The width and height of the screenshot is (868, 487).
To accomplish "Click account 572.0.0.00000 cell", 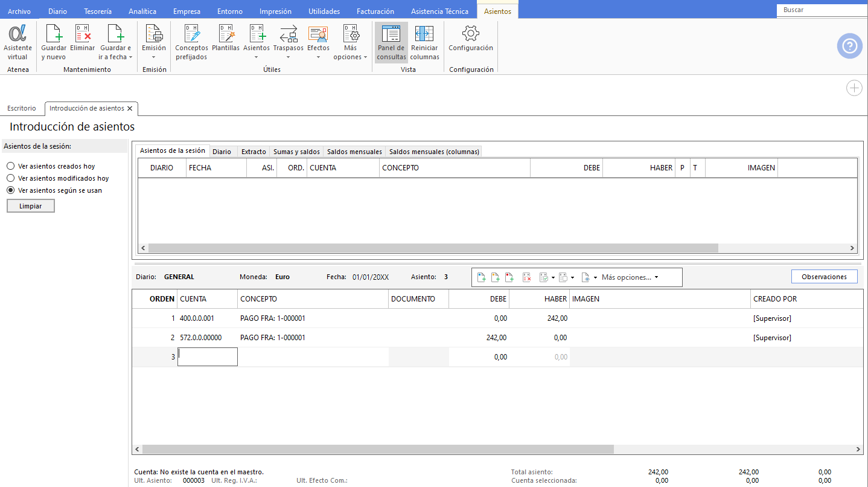I will (x=207, y=337).
